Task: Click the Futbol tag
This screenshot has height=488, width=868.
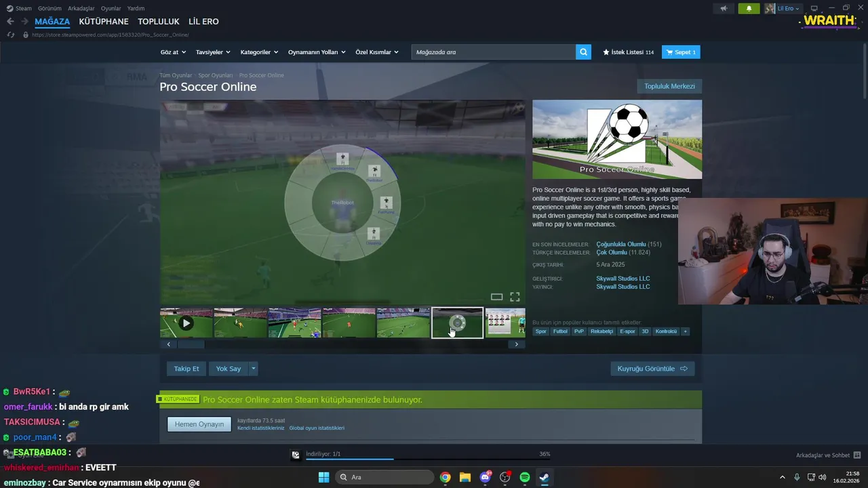Action: click(560, 331)
